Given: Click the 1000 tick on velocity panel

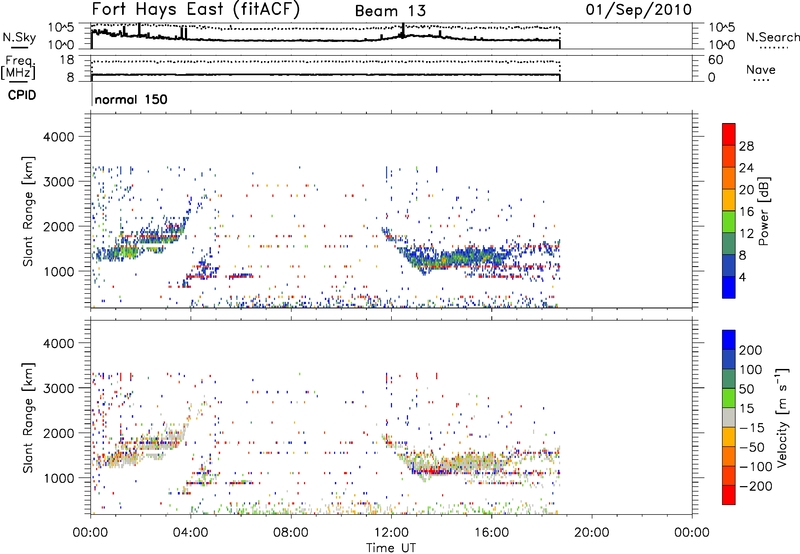Looking at the screenshot, I should point(58,478).
